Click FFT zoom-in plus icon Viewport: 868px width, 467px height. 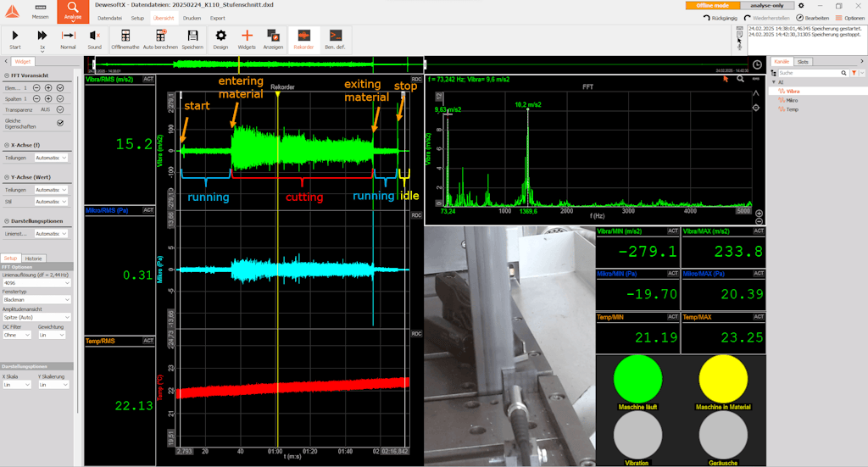(759, 213)
